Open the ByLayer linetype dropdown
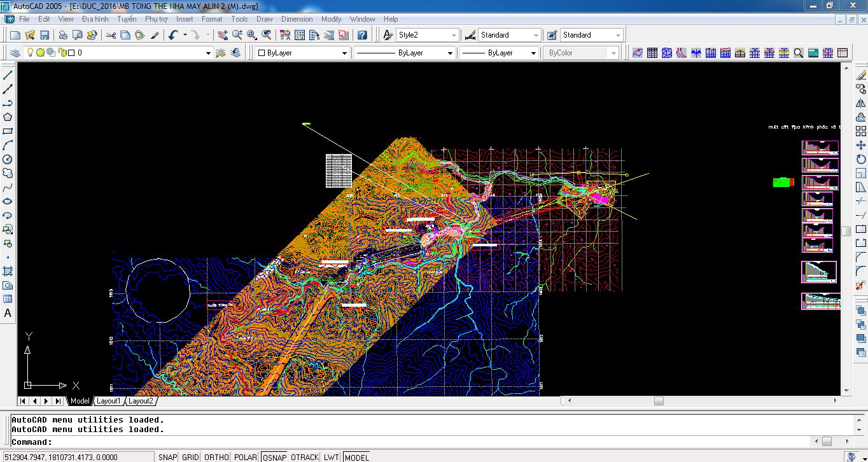 point(449,53)
